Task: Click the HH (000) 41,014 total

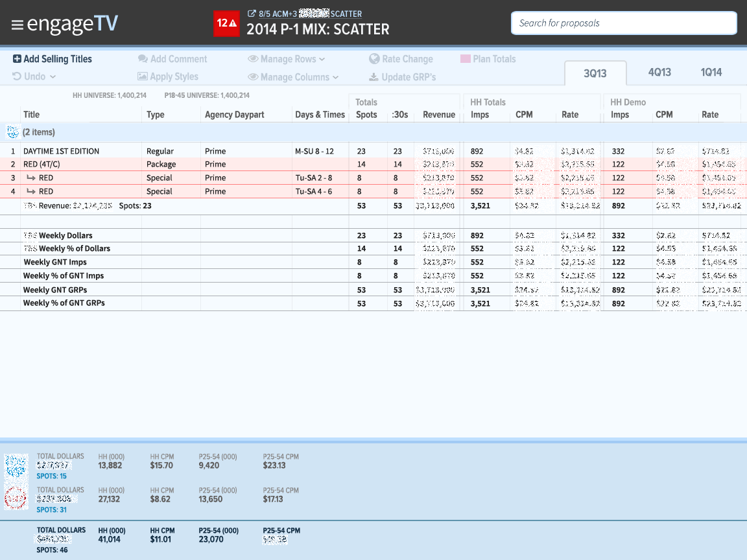Action: [109, 539]
